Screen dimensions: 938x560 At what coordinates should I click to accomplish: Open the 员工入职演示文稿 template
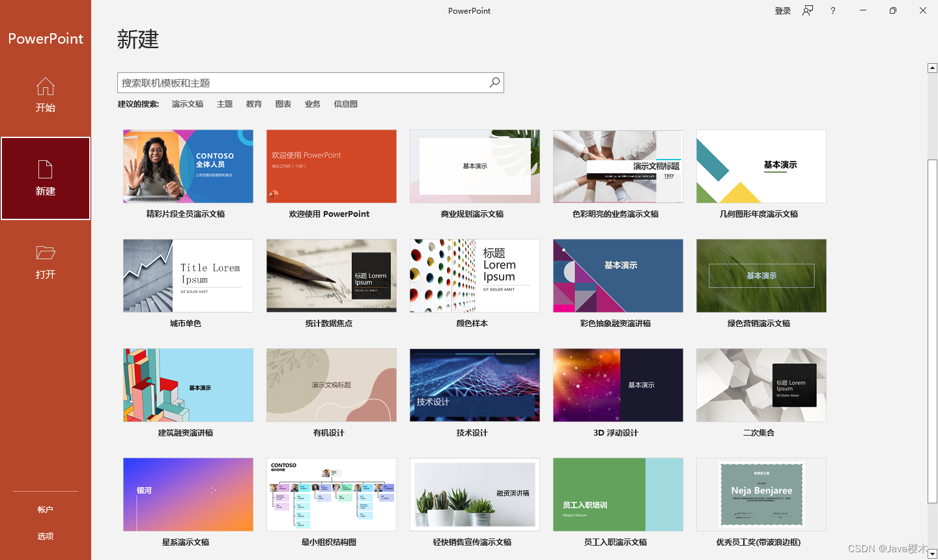click(x=618, y=494)
